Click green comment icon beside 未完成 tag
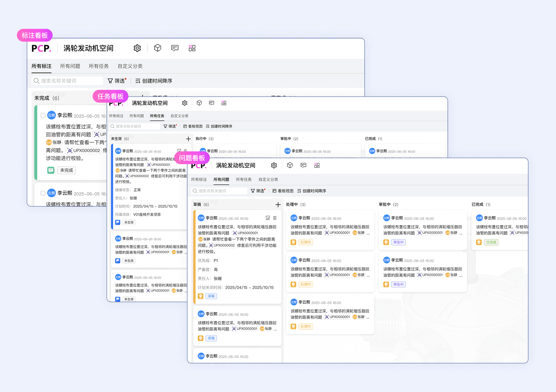This screenshot has height=392, width=556. (51, 170)
